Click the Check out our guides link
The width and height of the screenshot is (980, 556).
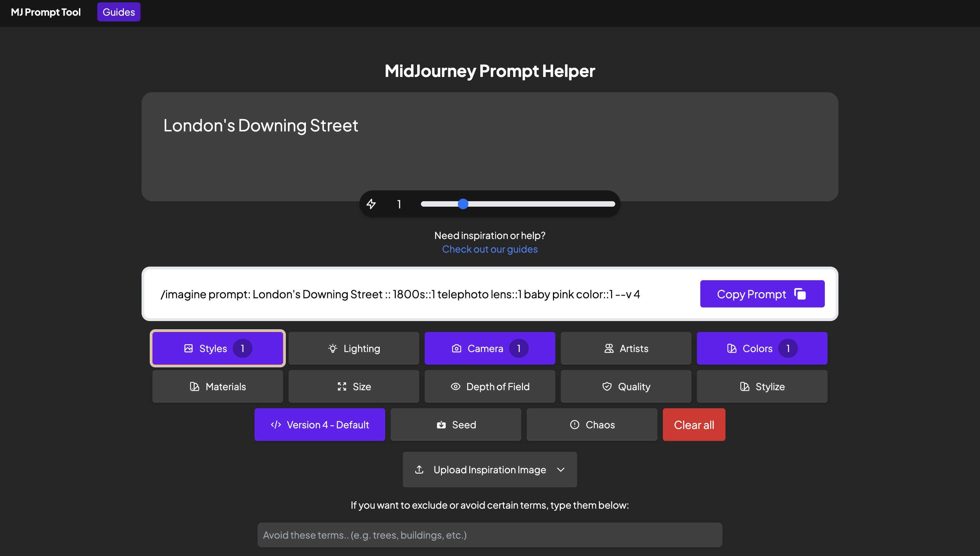490,249
